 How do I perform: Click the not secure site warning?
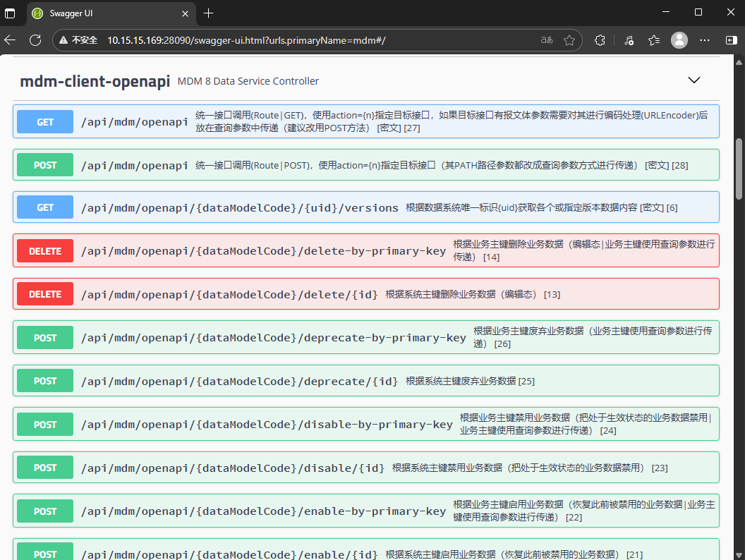78,40
